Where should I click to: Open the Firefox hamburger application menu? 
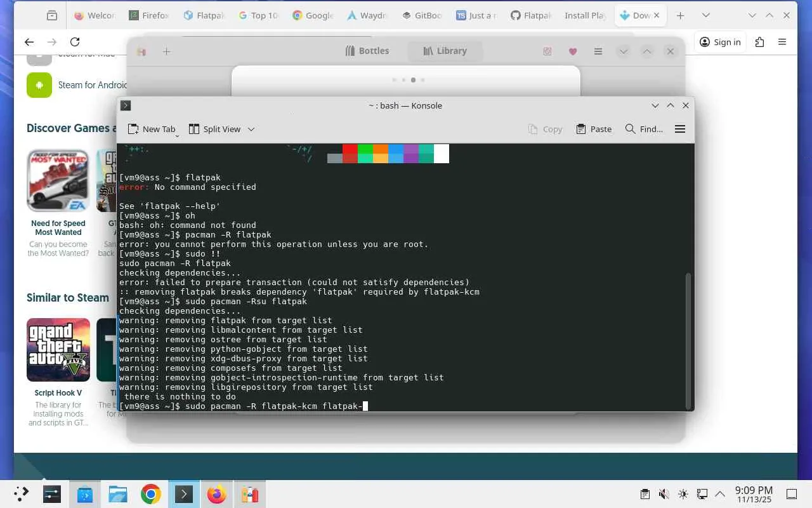click(782, 42)
